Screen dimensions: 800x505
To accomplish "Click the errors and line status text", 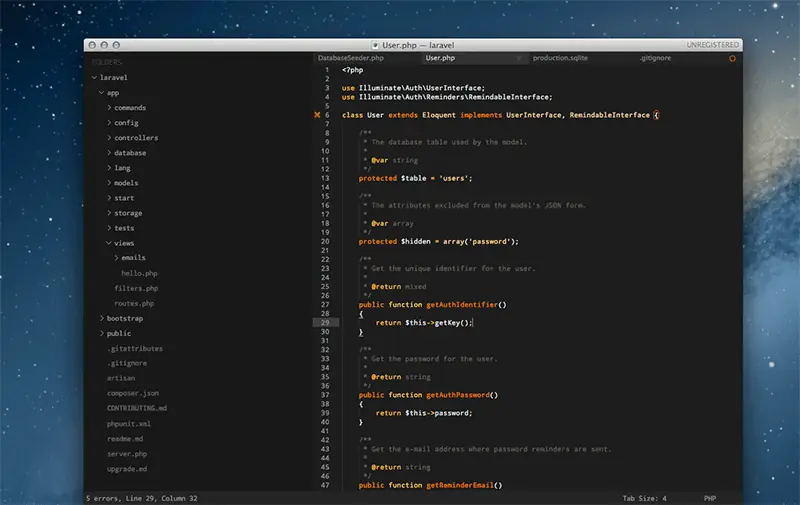I will (x=142, y=498).
